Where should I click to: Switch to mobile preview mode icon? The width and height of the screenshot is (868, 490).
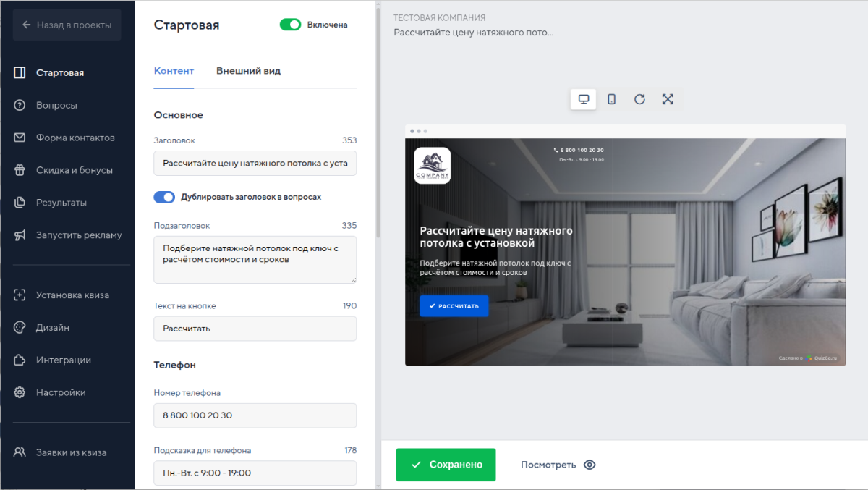(611, 99)
